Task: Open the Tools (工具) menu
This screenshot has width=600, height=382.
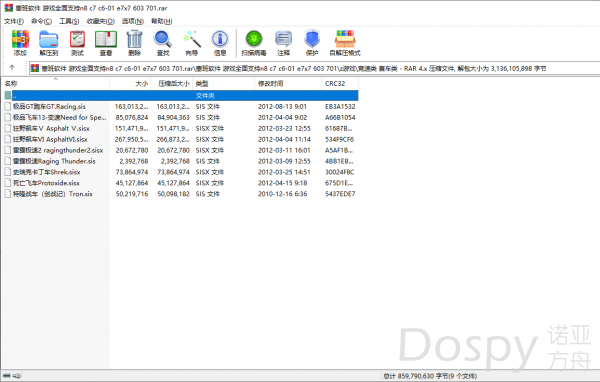Action: click(x=69, y=21)
